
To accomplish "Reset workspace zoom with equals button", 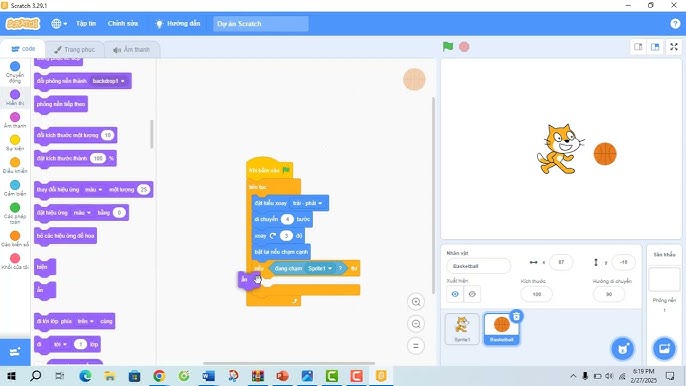I will (416, 346).
